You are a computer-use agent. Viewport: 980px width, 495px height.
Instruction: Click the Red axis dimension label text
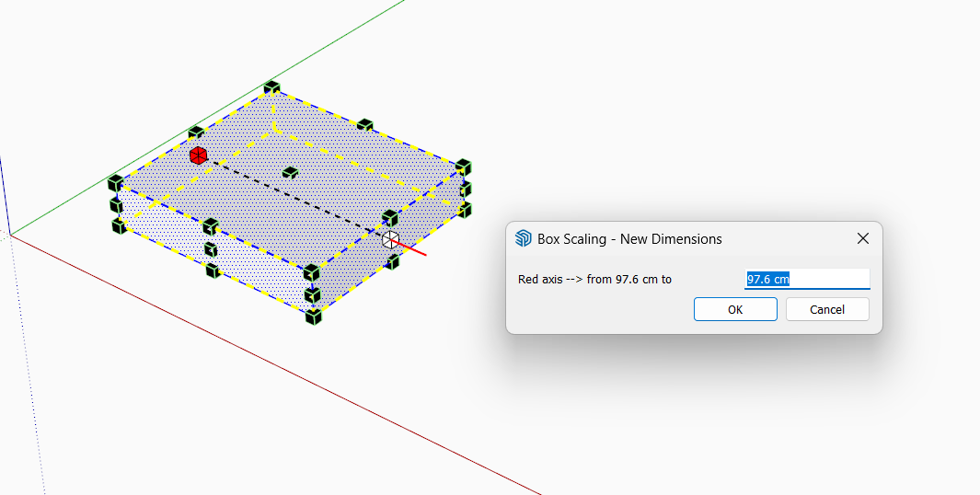click(x=594, y=280)
